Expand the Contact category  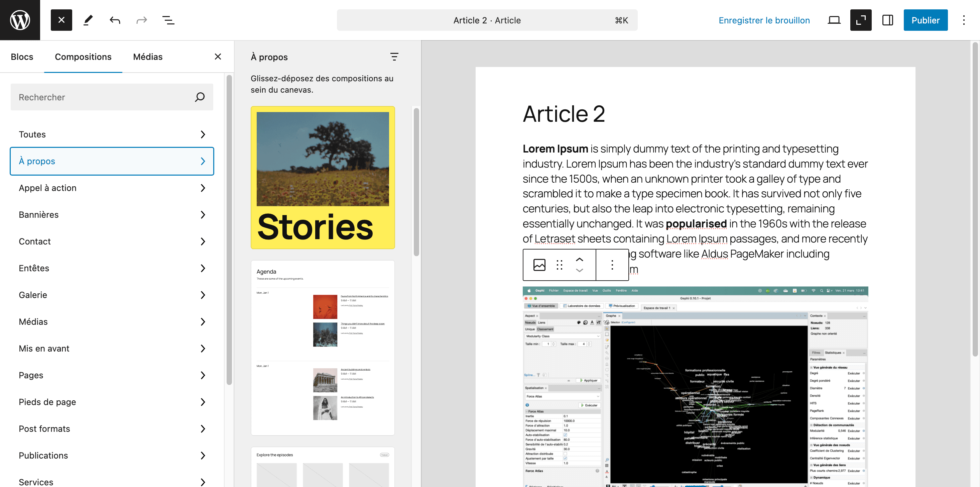112,241
